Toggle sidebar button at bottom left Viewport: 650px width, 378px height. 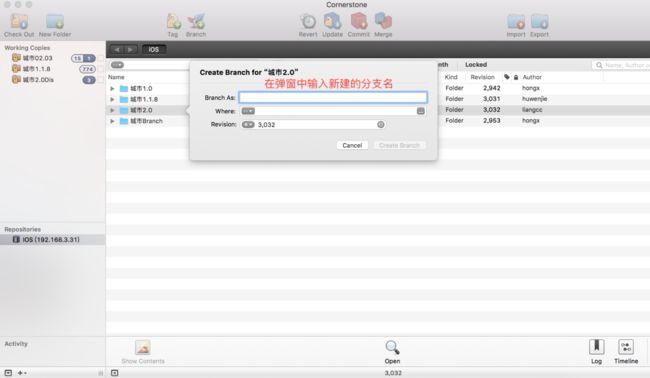pyautogui.click(x=8, y=373)
